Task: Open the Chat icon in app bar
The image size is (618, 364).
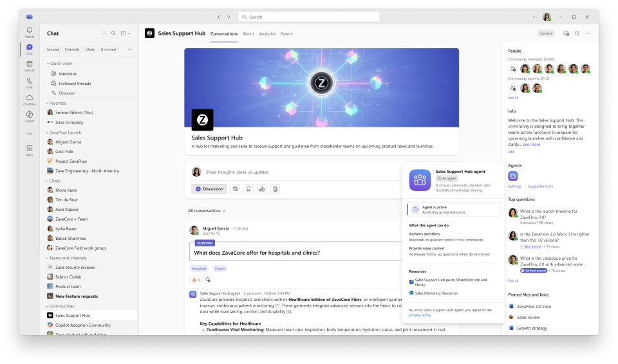Action: [x=30, y=49]
